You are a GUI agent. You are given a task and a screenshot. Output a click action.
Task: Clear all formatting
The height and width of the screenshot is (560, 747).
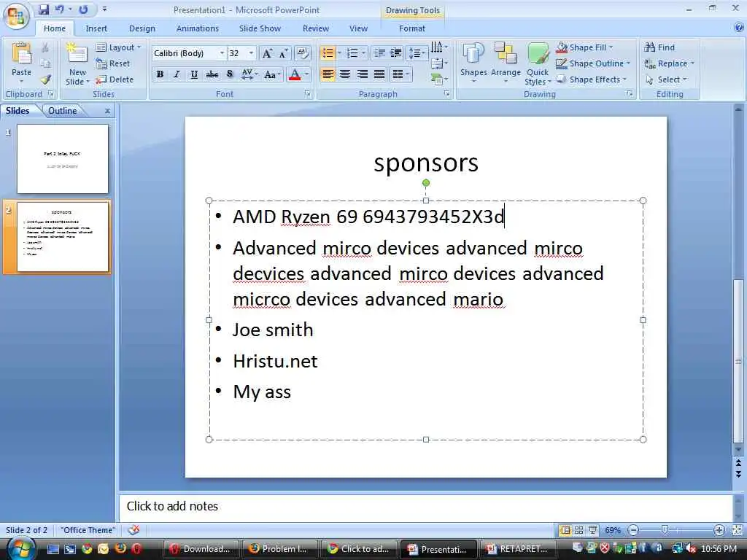pyautogui.click(x=302, y=52)
